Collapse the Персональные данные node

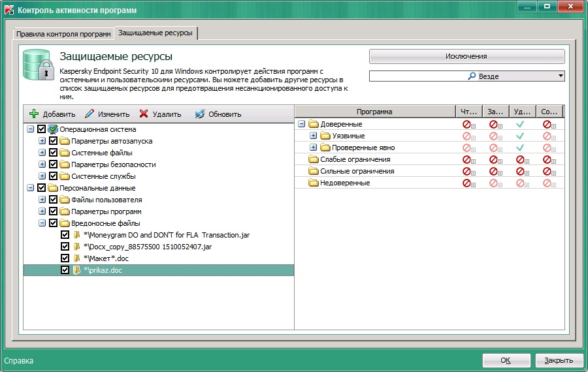pos(30,188)
